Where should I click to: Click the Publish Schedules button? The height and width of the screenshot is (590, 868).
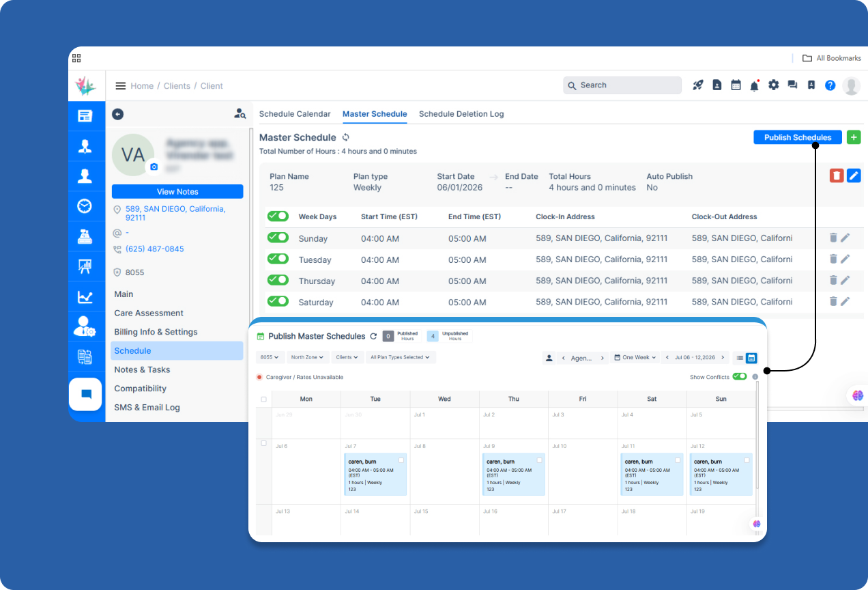pos(798,137)
